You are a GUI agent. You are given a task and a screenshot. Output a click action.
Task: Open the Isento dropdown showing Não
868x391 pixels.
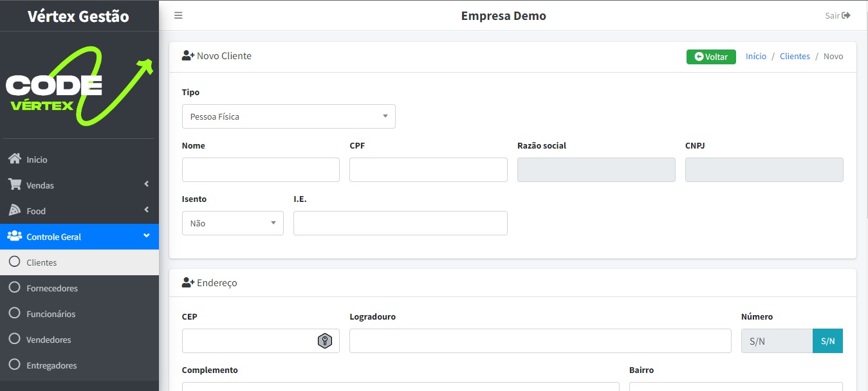click(x=232, y=223)
